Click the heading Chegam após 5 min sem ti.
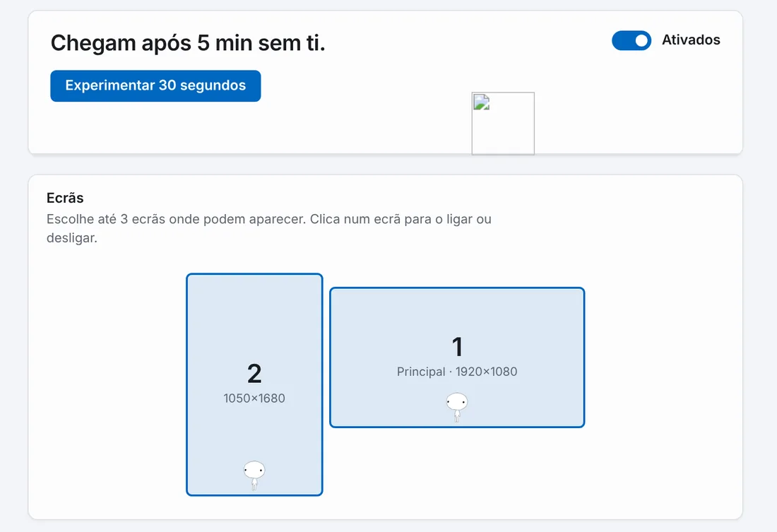The image size is (777, 532). click(188, 43)
